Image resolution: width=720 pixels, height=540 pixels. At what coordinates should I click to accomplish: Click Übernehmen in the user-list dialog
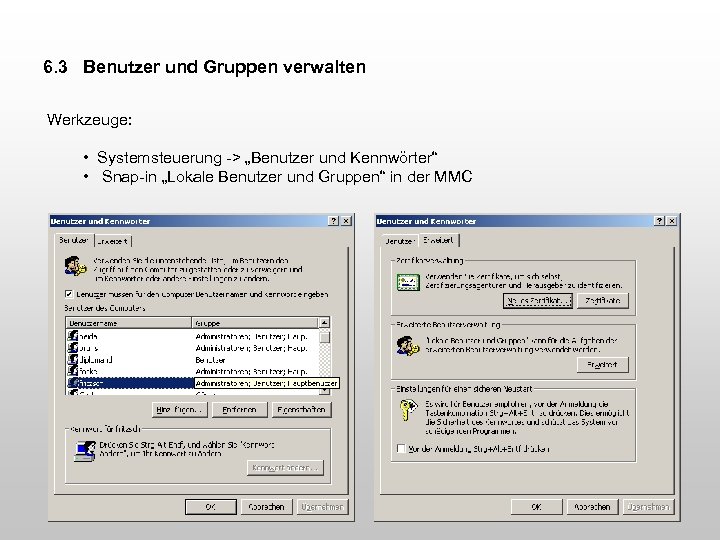pos(322,507)
